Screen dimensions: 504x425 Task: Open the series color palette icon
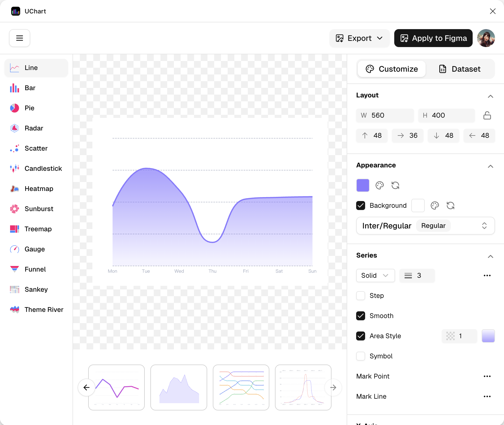pyautogui.click(x=379, y=185)
